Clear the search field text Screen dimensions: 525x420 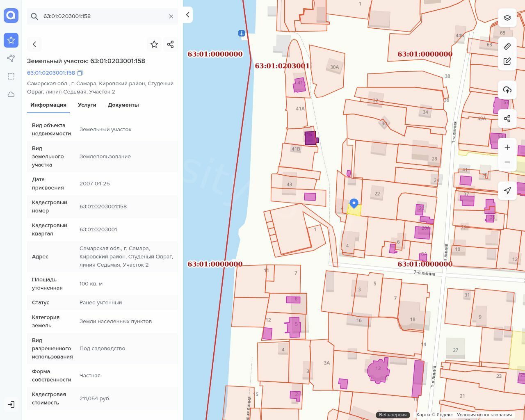coord(171,16)
